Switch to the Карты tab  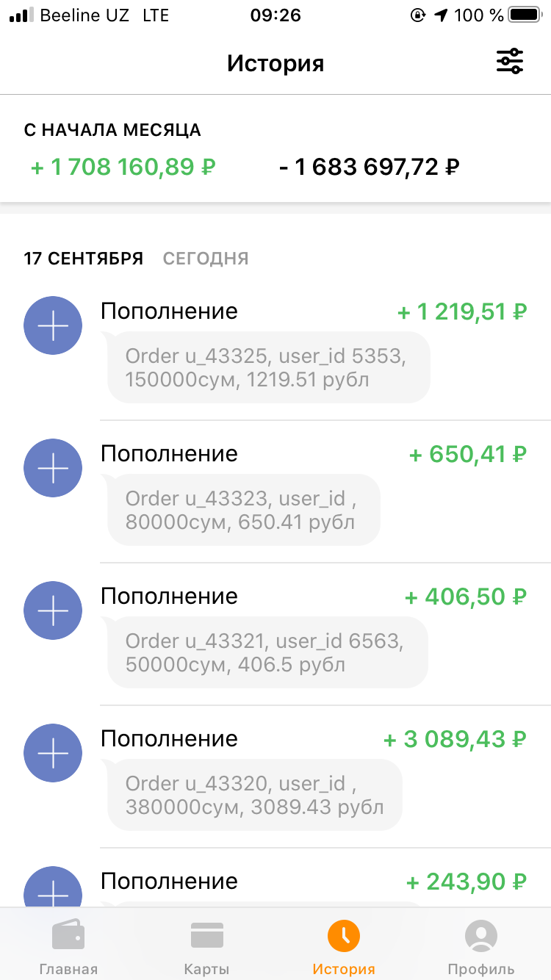(x=206, y=948)
